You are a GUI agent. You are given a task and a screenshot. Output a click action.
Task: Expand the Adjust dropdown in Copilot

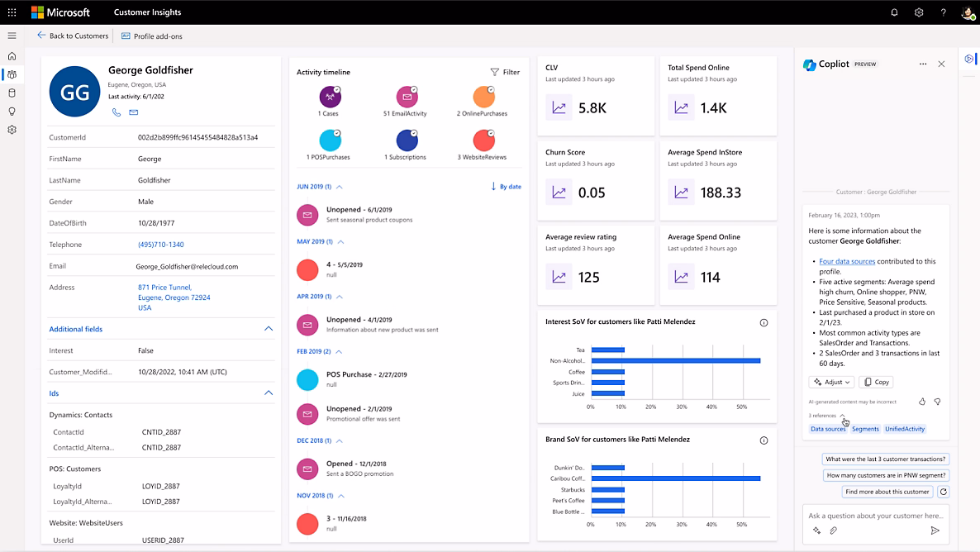pyautogui.click(x=831, y=381)
